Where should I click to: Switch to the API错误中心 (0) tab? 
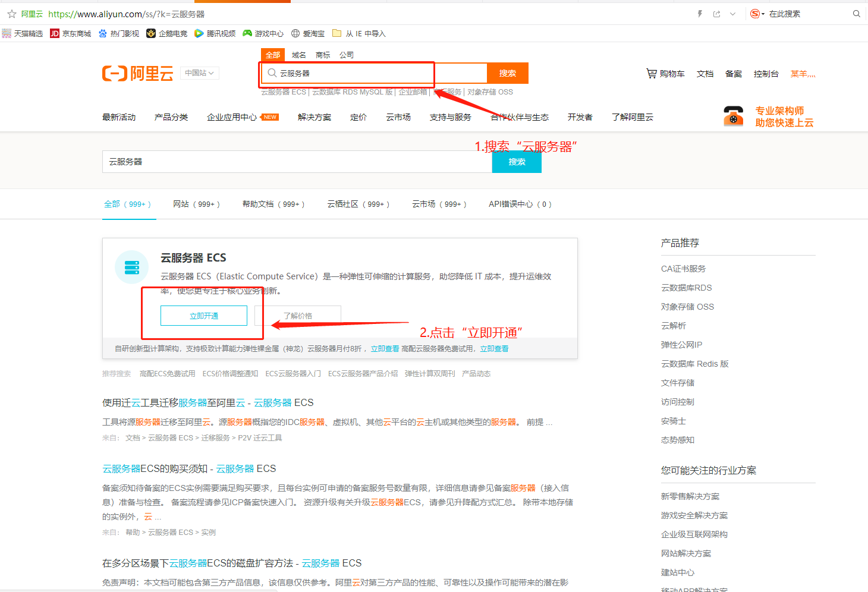(520, 204)
